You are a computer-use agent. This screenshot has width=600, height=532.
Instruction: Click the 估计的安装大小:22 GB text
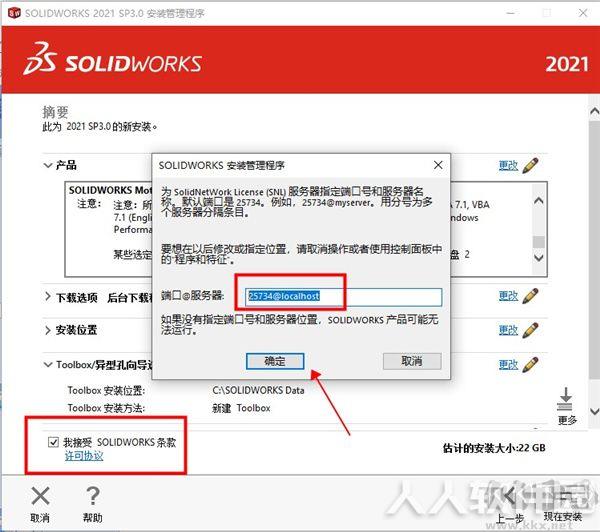pos(494,448)
